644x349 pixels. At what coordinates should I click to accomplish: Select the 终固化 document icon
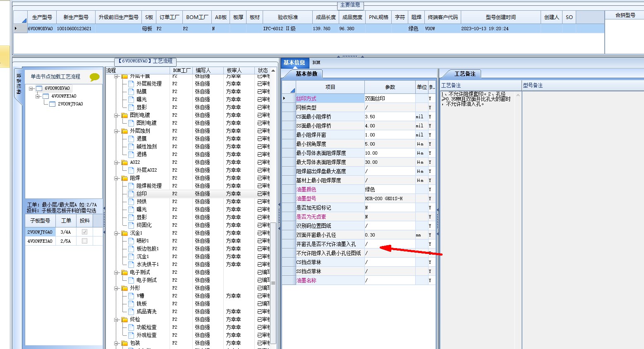point(131,225)
